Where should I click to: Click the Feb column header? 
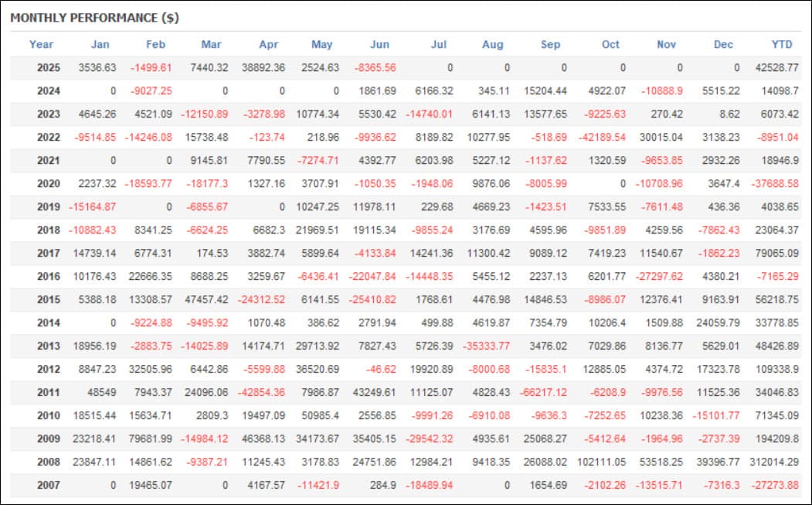pos(155,45)
